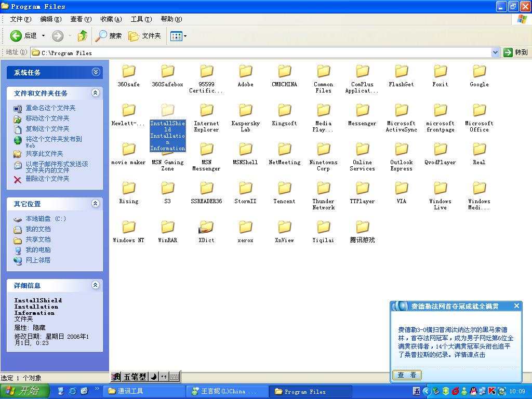This screenshot has width=532, height=399.
Task: Open the 工具(T) menu
Action: [x=141, y=19]
